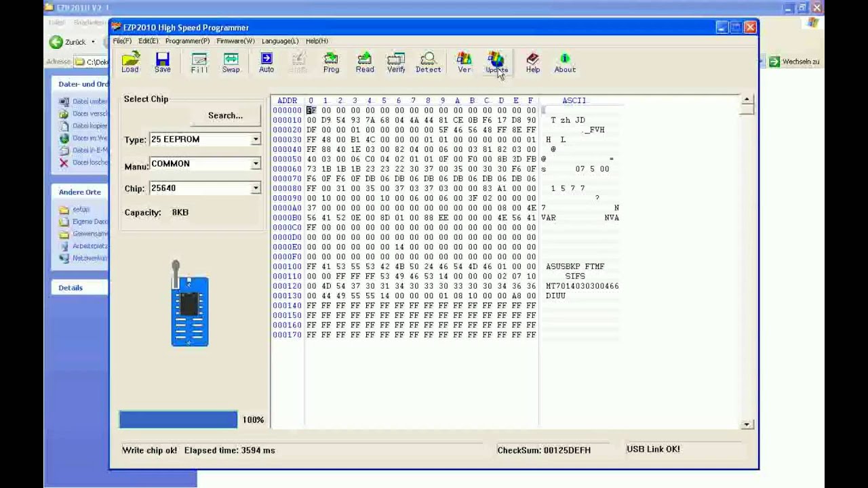
Task: Open the Firmware(W) menu
Action: [x=235, y=41]
